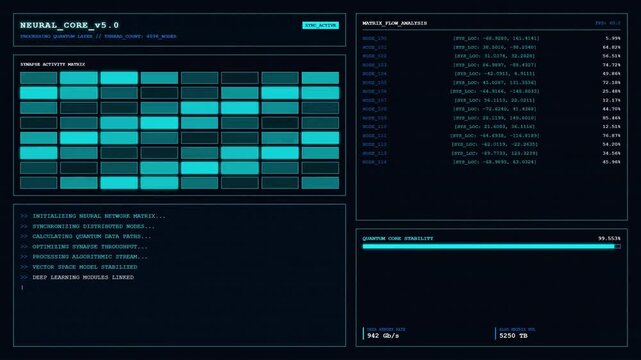This screenshot has width=641, height=360.
Task: Click the QUANTUM CORE STABILITY label
Action: pos(398,239)
